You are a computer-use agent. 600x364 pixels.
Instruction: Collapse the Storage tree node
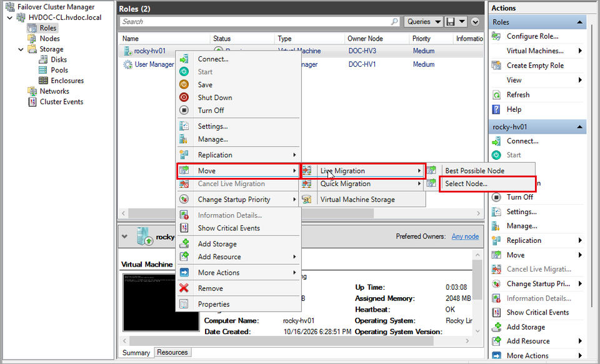(x=21, y=49)
